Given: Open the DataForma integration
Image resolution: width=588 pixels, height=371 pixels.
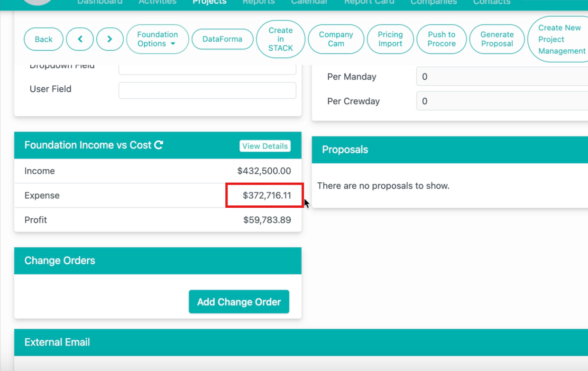Looking at the screenshot, I should click(x=222, y=39).
